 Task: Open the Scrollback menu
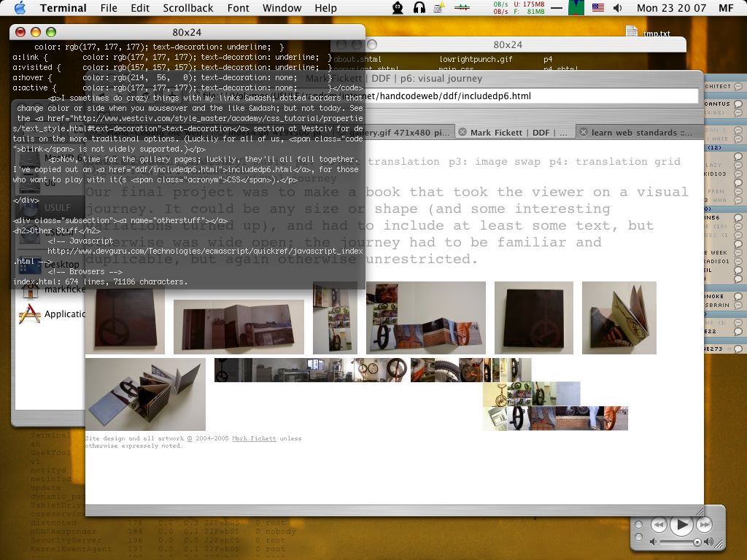[187, 8]
